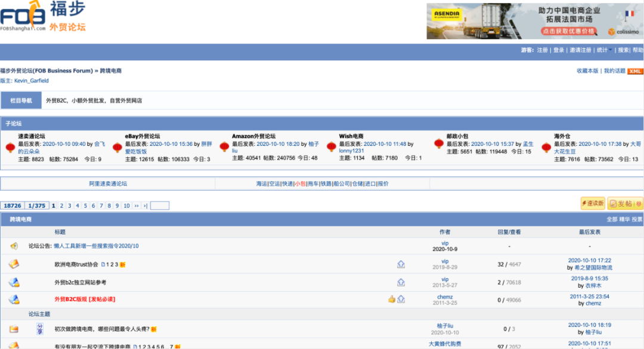Open the eBay外贸论坛 subforum link
Screen dimensions: 644x349
(141, 136)
